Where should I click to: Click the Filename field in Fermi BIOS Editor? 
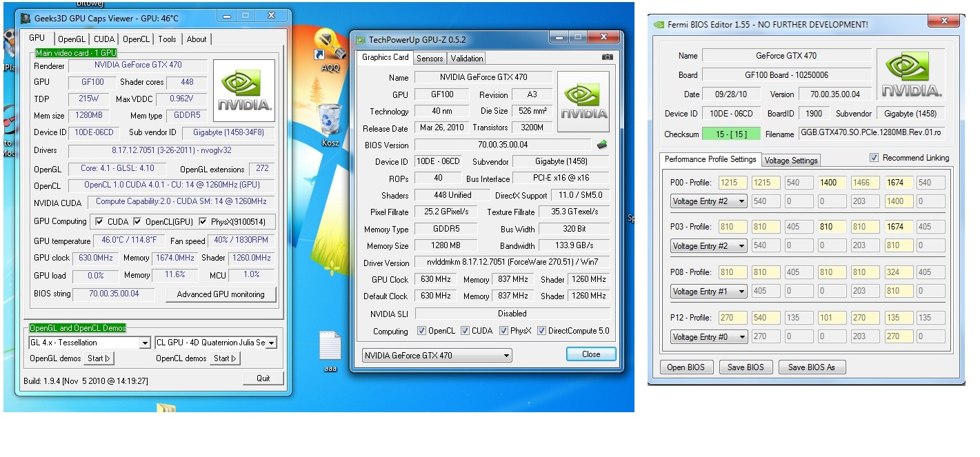tap(872, 133)
